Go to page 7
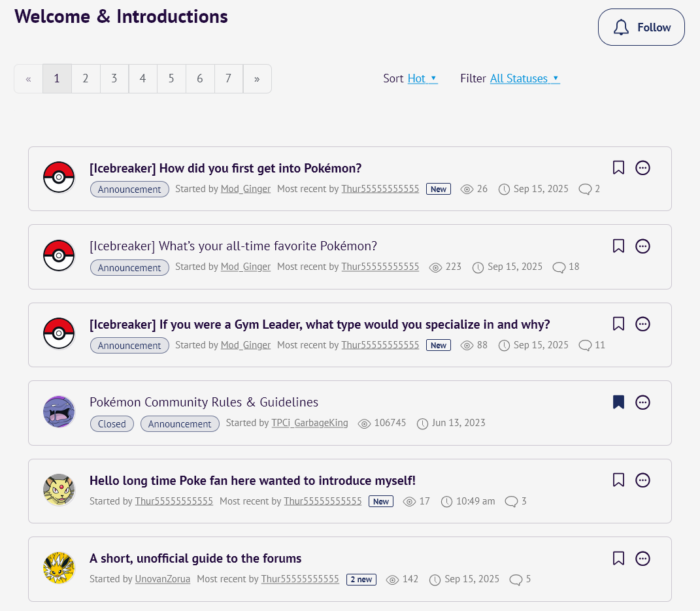The image size is (700, 611). click(x=229, y=79)
